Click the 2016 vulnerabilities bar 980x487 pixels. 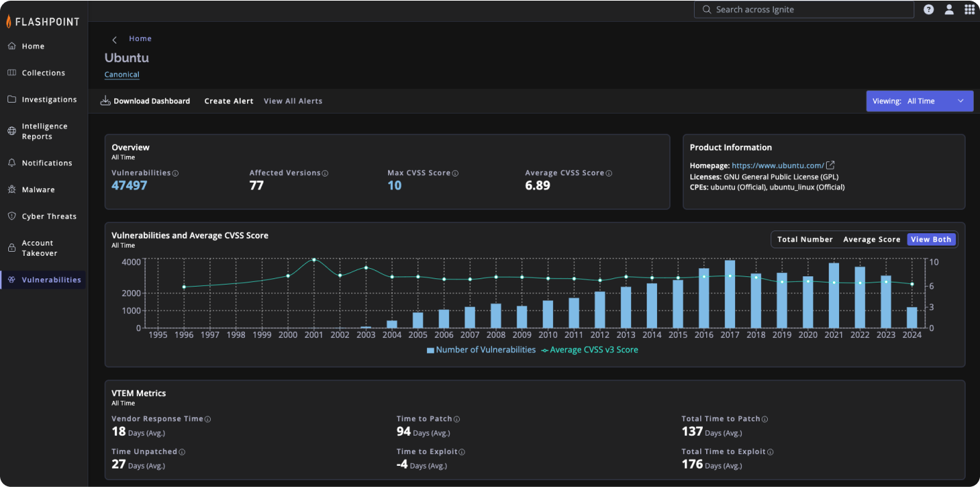pos(704,298)
